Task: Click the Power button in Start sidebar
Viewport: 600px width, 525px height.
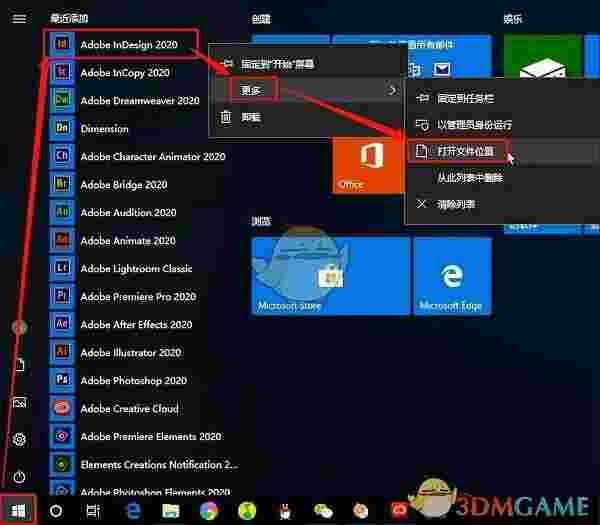Action: pos(19,477)
